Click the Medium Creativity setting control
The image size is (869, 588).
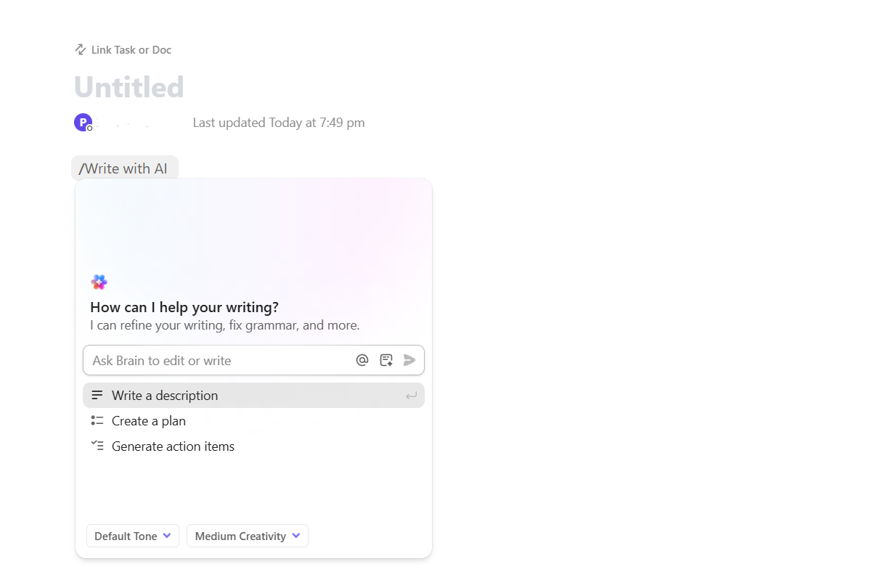click(247, 536)
